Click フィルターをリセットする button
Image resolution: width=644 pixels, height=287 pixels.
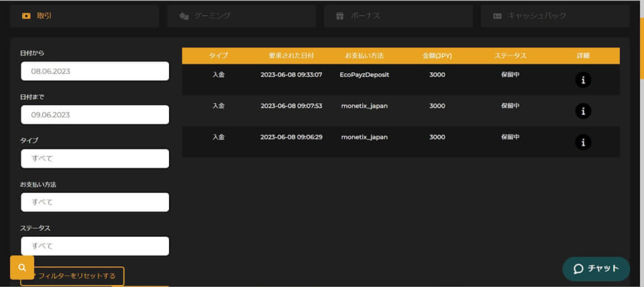pos(72,276)
